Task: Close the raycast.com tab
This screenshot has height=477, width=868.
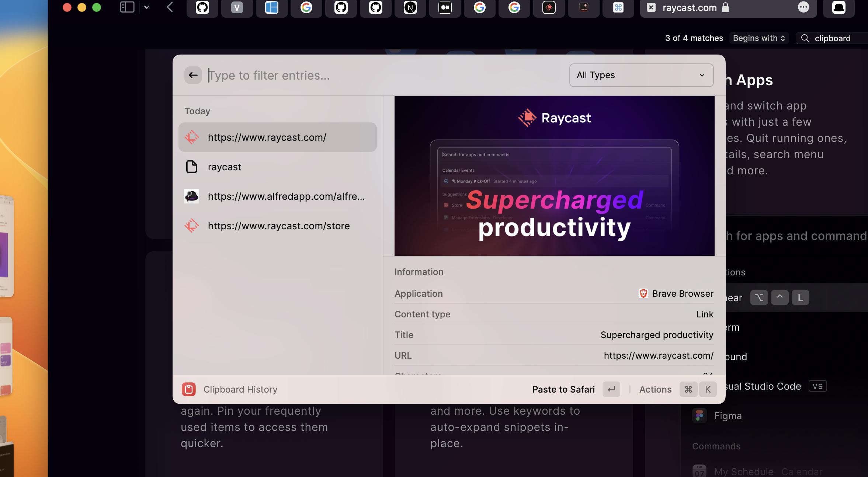Action: (x=651, y=7)
